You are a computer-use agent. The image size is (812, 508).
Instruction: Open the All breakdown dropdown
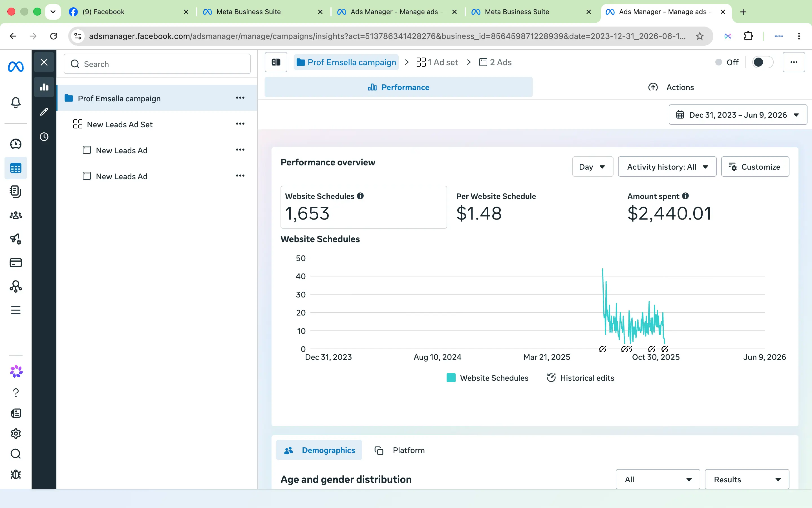click(x=658, y=479)
